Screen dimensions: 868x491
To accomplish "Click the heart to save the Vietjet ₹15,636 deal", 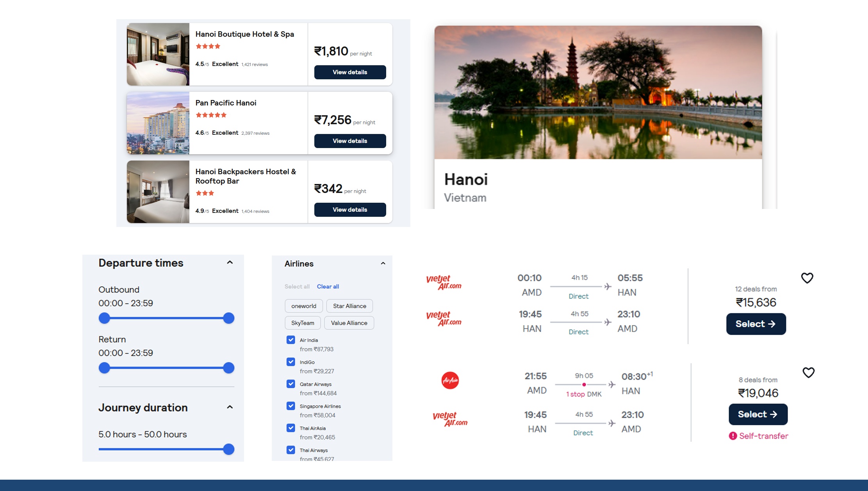I will [x=808, y=278].
